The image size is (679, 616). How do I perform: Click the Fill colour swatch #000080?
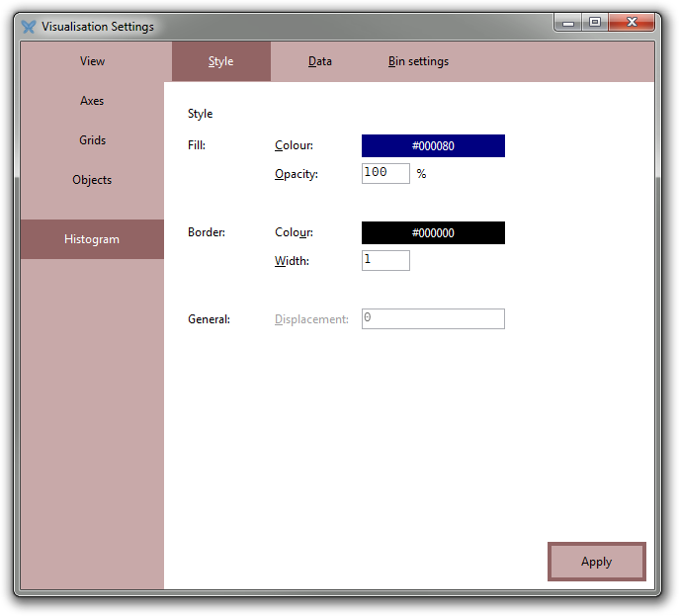(433, 146)
